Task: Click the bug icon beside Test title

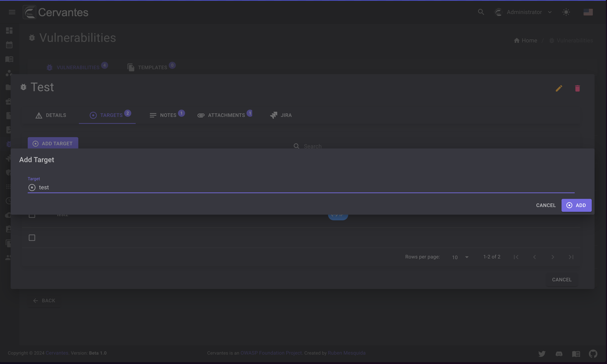Action: tap(23, 87)
